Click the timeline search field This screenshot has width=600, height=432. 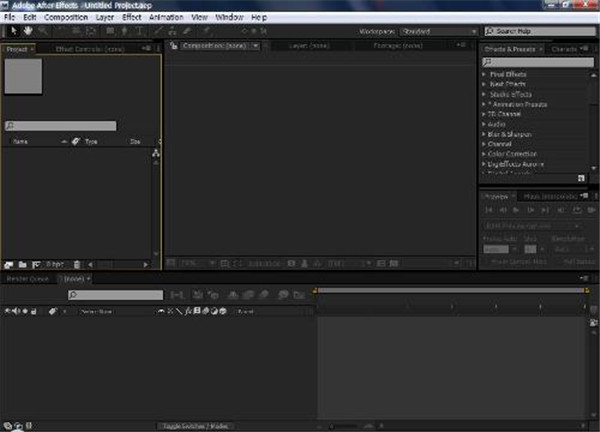click(115, 296)
